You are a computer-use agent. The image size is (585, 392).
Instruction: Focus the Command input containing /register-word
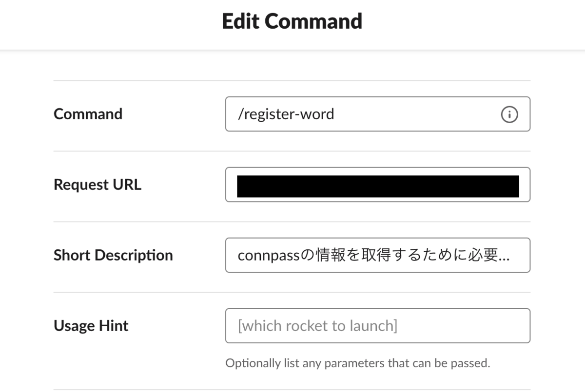click(x=378, y=114)
